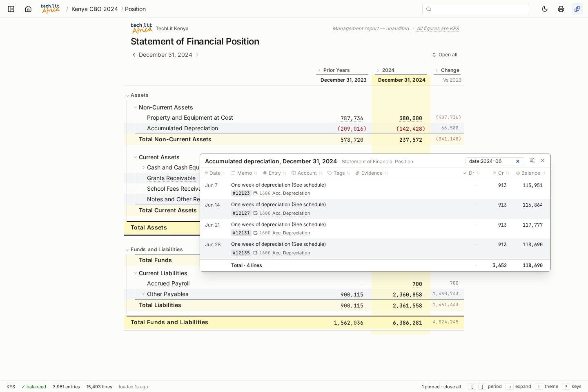
Task: Close the Accumulated depreciation popup
Action: coord(543,161)
